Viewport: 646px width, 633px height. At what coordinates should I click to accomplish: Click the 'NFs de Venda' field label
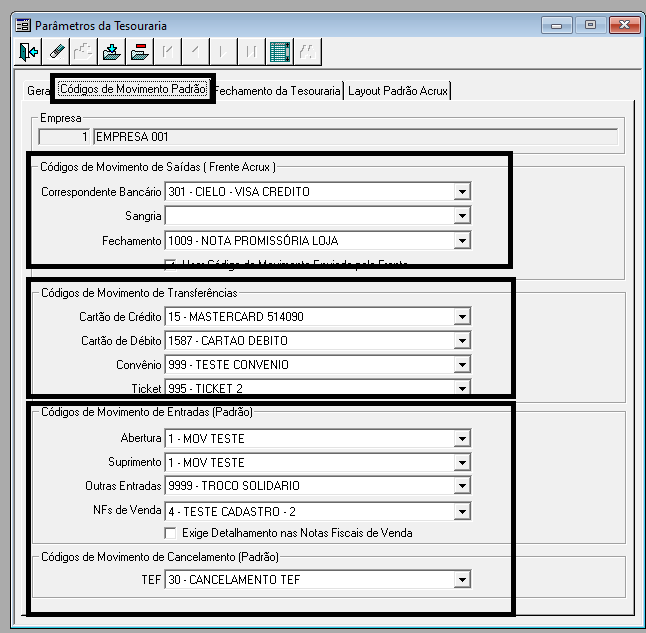127,510
